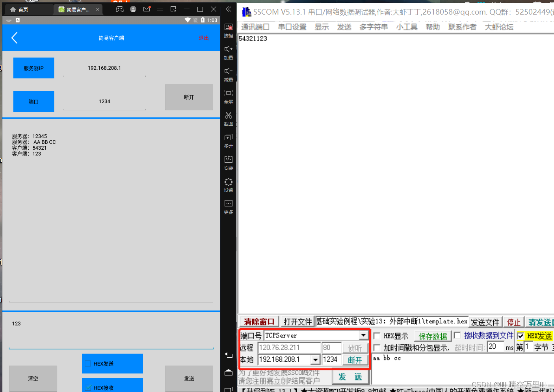Viewport: 554px width, 392px height.
Task: Open the 帮助 menu
Action: point(433,27)
